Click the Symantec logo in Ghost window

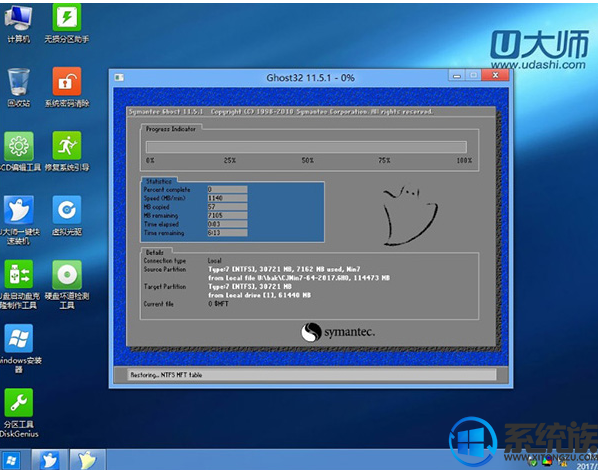pyautogui.click(x=338, y=332)
